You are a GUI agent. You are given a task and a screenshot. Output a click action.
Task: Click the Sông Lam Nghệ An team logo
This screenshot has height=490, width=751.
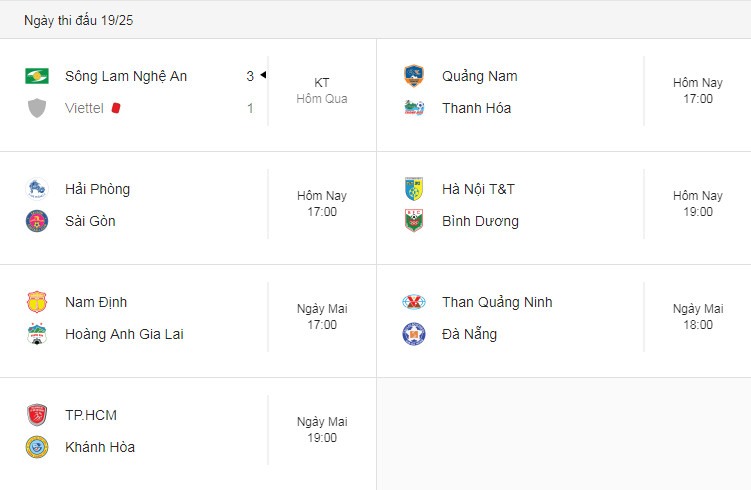[x=37, y=76]
